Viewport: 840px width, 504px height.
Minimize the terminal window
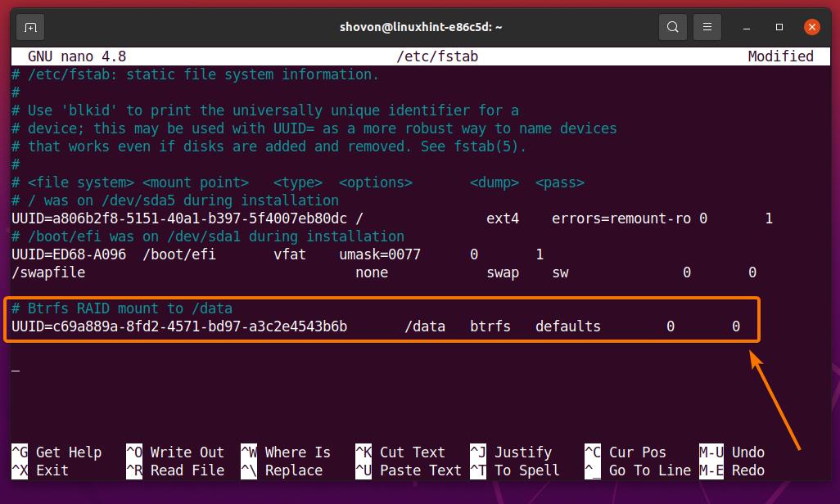point(747,27)
